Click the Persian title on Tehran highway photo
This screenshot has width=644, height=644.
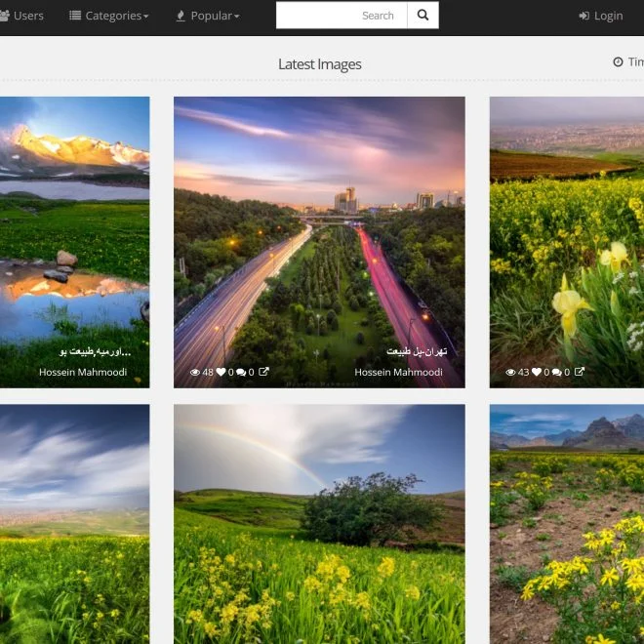point(417,351)
